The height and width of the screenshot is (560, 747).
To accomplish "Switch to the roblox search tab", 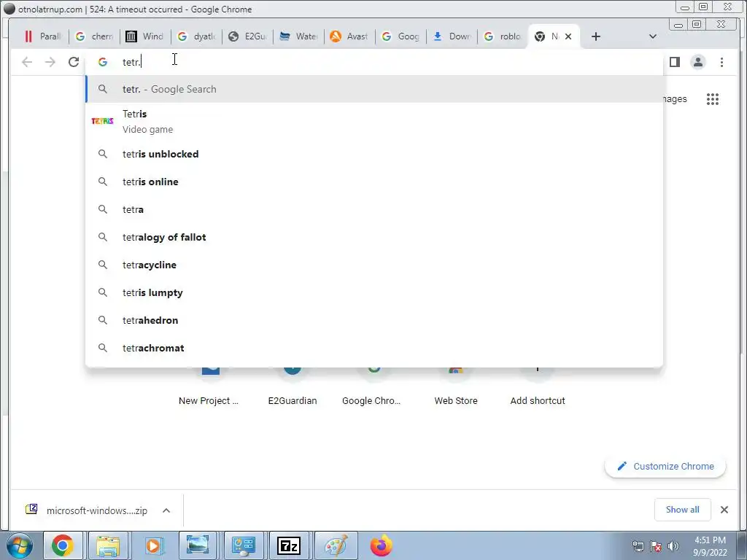I will pyautogui.click(x=502, y=36).
